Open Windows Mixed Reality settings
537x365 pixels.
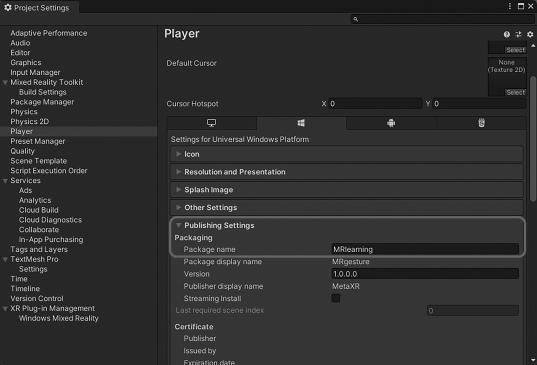(59, 318)
